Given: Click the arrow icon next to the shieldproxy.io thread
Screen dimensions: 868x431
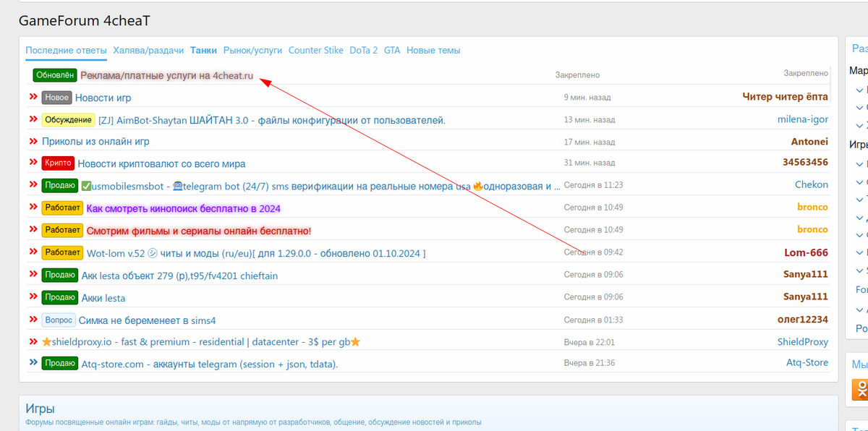Looking at the screenshot, I should 33,341.
